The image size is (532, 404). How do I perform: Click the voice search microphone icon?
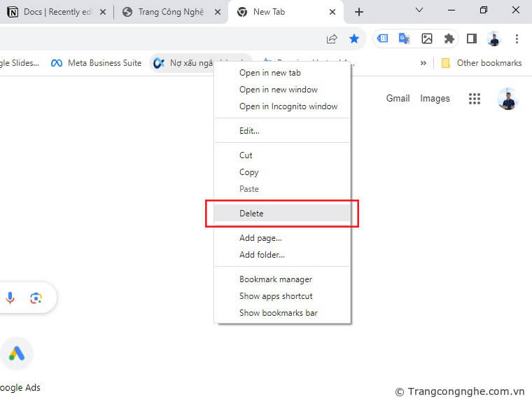click(10, 298)
